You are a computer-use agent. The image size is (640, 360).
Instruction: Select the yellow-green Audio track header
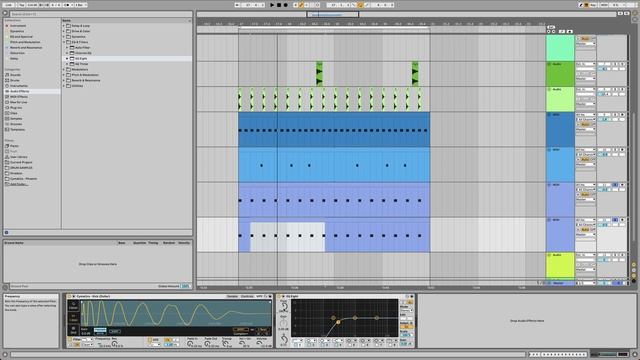pos(560,266)
